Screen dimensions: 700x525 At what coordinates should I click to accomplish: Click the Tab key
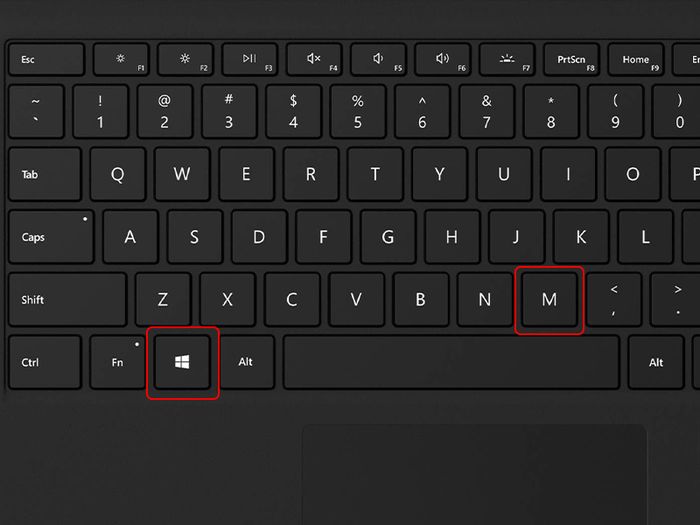45,174
